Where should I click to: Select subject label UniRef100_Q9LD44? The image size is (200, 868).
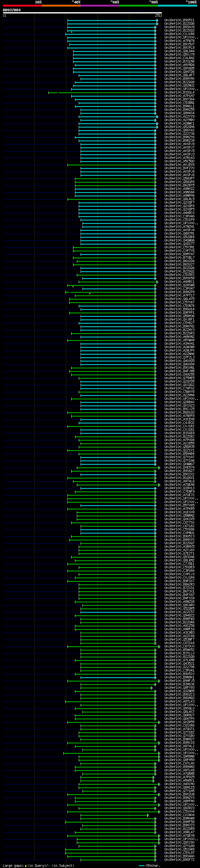point(179,51)
